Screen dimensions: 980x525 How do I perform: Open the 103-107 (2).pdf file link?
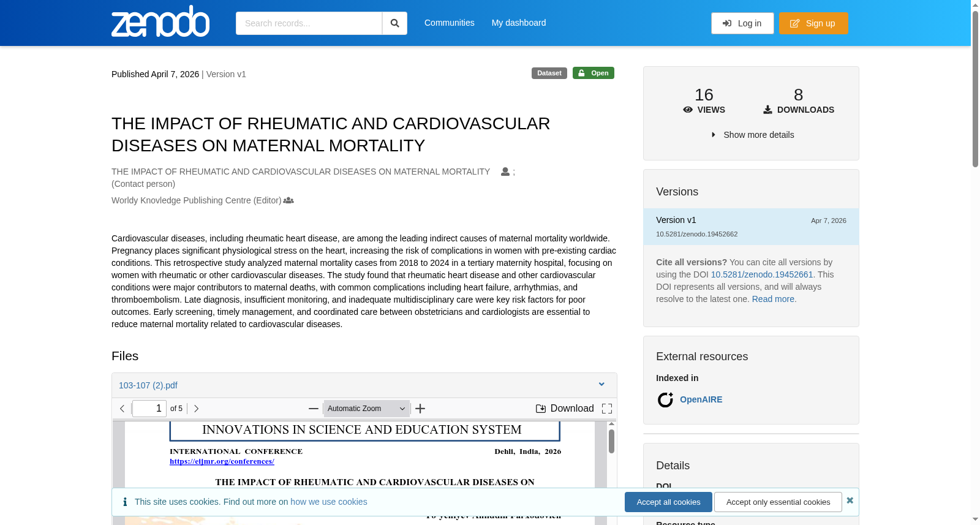click(x=148, y=385)
